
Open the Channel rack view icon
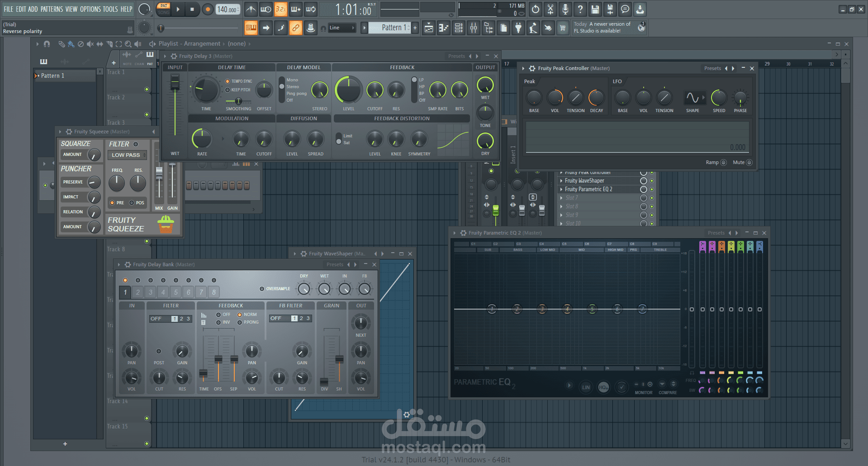[x=459, y=28]
